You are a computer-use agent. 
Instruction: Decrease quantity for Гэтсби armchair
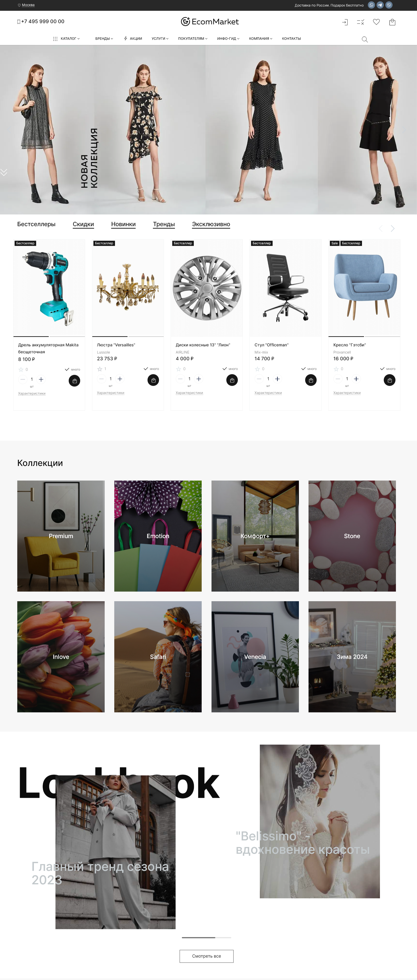[338, 379]
